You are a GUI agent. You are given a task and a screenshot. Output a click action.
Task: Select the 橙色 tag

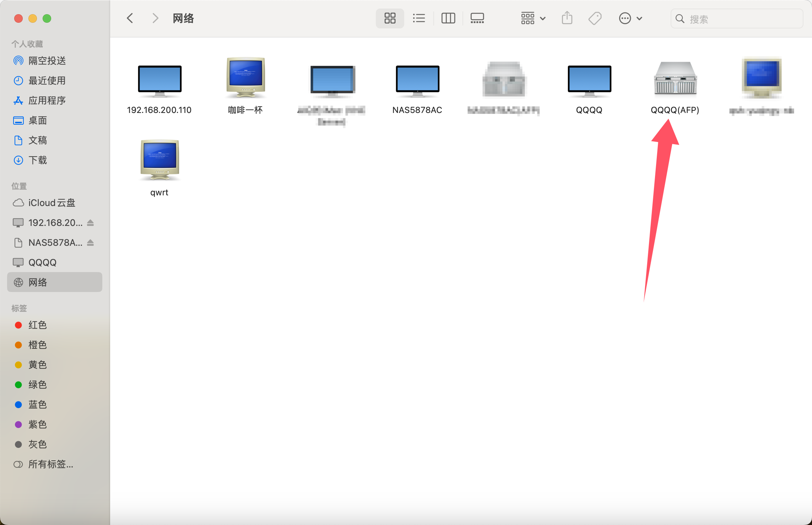pos(55,345)
